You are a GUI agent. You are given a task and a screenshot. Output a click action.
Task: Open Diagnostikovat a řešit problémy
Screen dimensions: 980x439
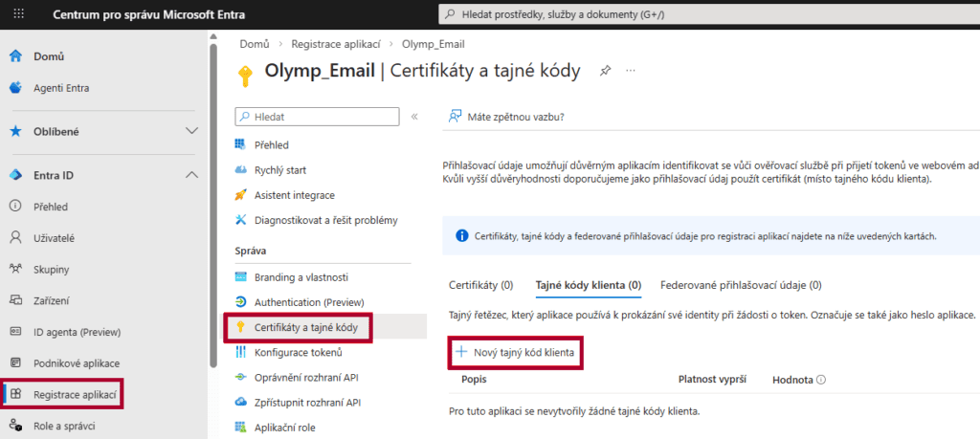click(x=325, y=220)
